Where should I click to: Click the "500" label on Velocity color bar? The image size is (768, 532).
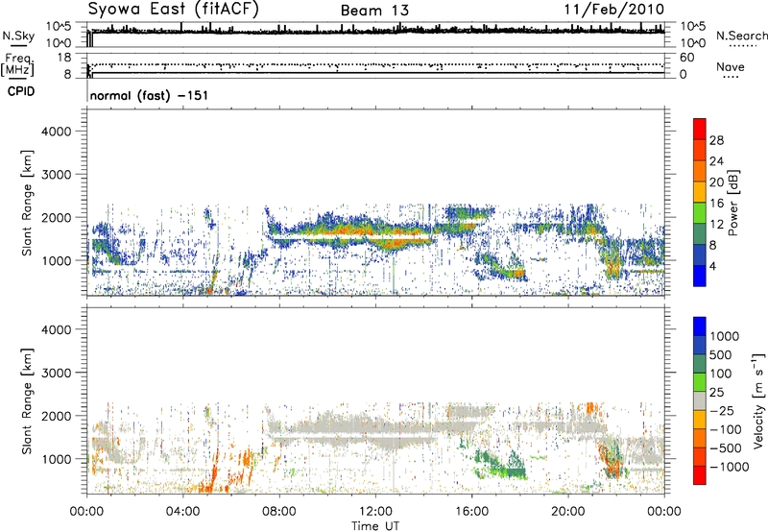click(x=722, y=354)
